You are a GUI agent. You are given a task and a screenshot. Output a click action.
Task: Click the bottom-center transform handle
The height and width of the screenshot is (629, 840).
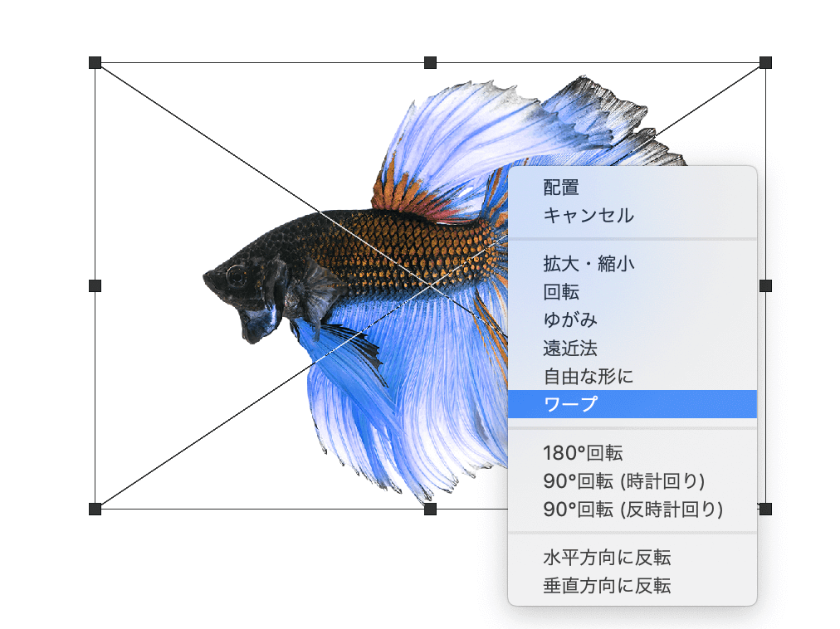pos(430,509)
